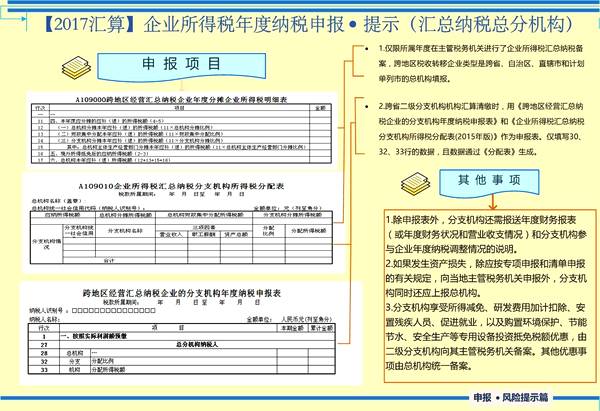Select tip 1 beginning 仅限所属年度
This screenshot has height=411, width=600.
[481, 64]
